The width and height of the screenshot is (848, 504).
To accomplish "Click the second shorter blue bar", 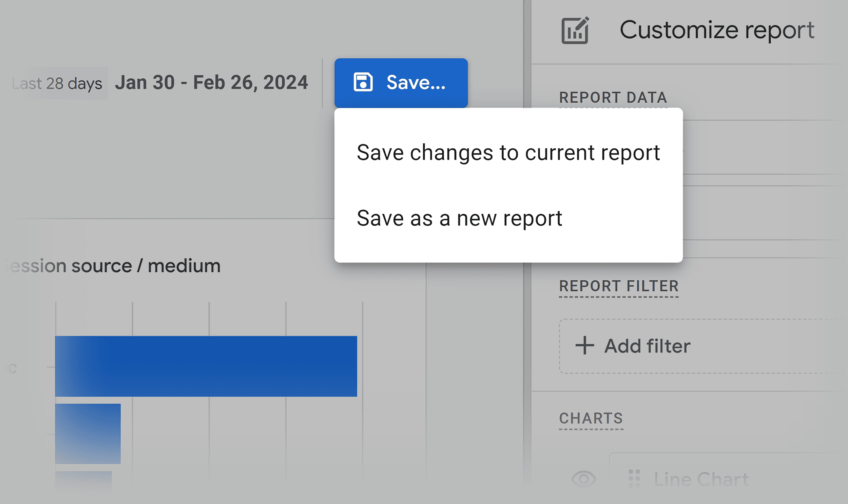I will click(x=88, y=434).
